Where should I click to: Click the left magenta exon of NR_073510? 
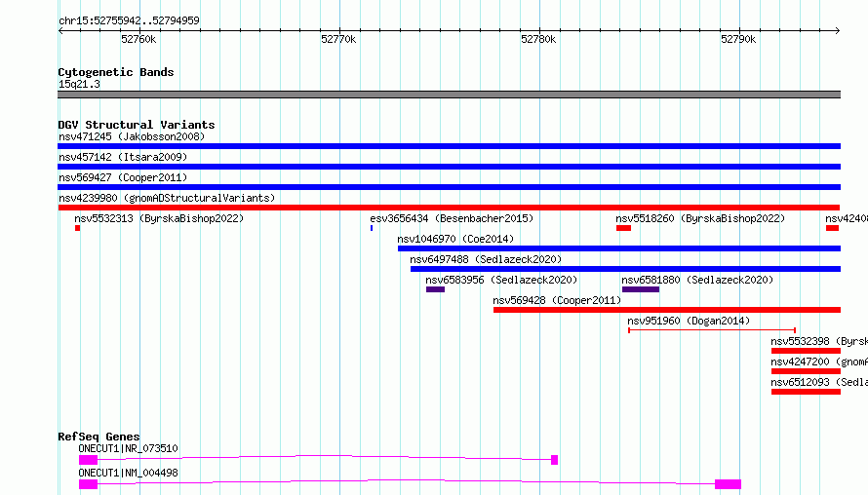(x=88, y=460)
